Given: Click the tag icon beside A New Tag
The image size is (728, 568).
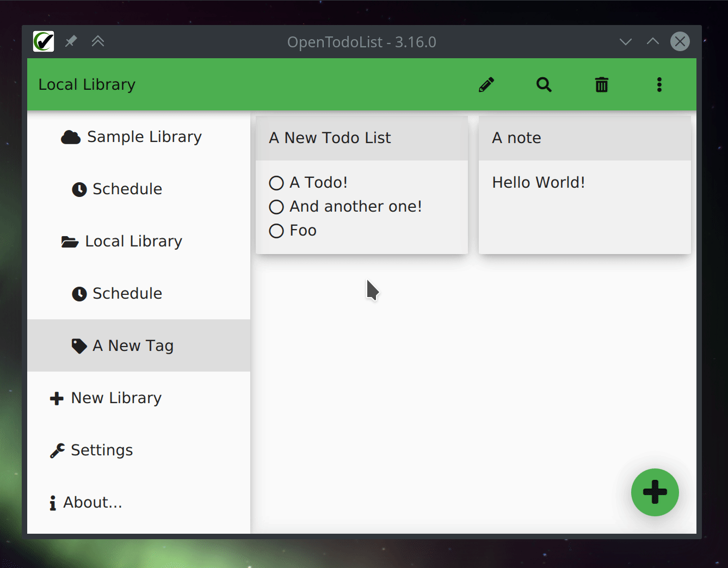Looking at the screenshot, I should 79,346.
